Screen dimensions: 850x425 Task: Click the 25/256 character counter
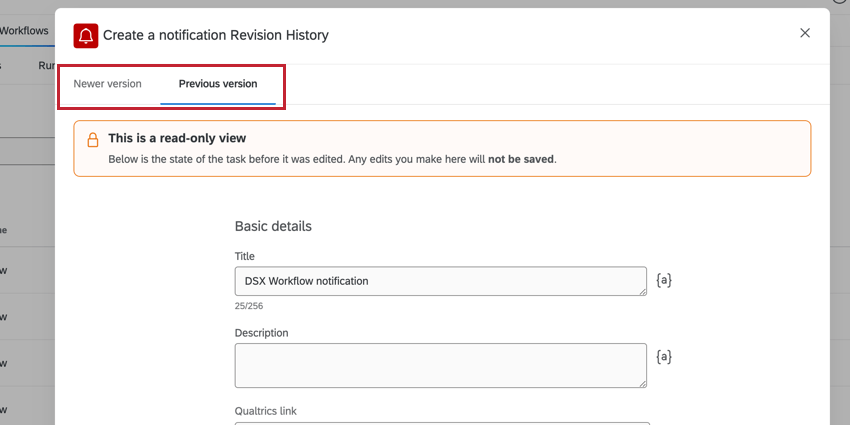pyautogui.click(x=249, y=306)
